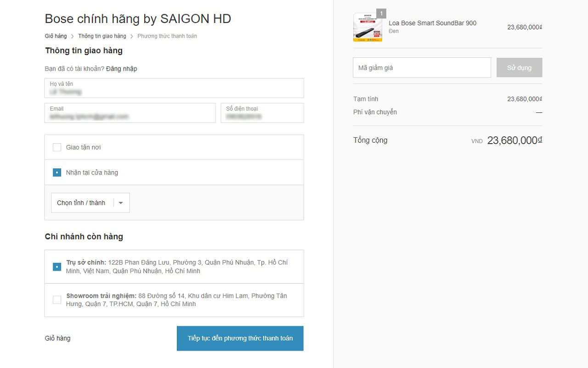
Task: Click the Phí vận chuyển label
Action: coord(375,112)
